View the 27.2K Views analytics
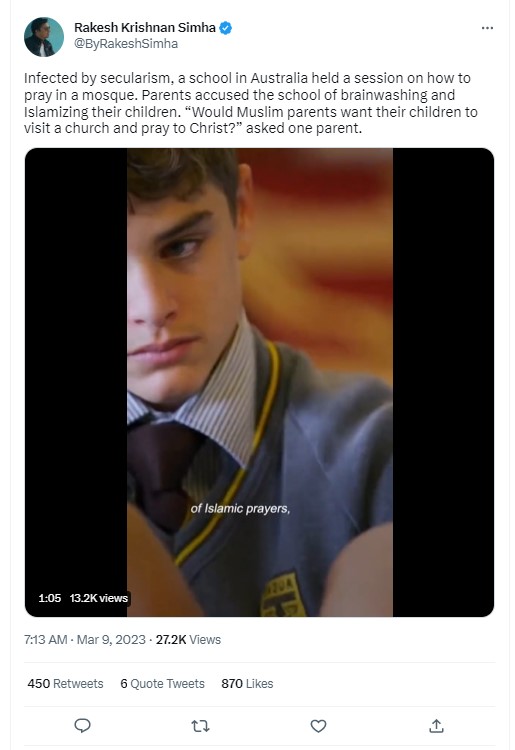 [x=188, y=640]
